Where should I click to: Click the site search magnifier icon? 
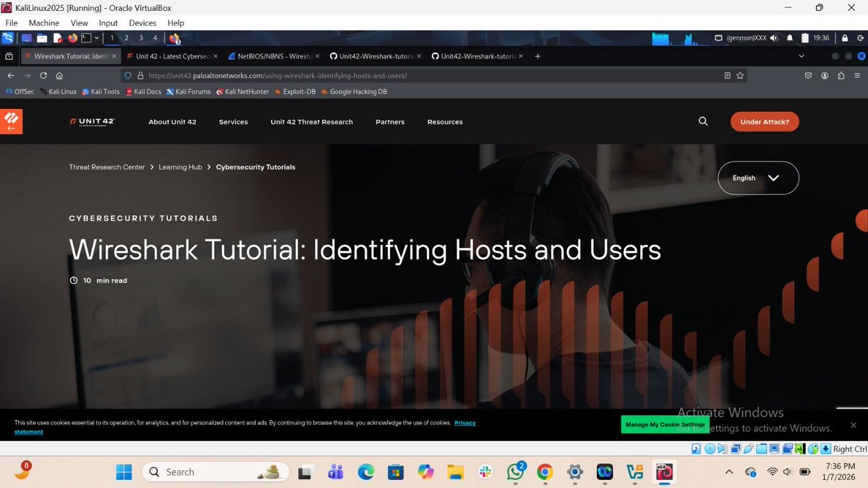tap(703, 121)
